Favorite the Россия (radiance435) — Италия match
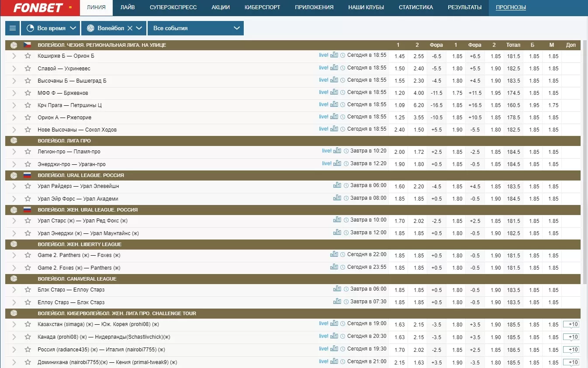 28,350
